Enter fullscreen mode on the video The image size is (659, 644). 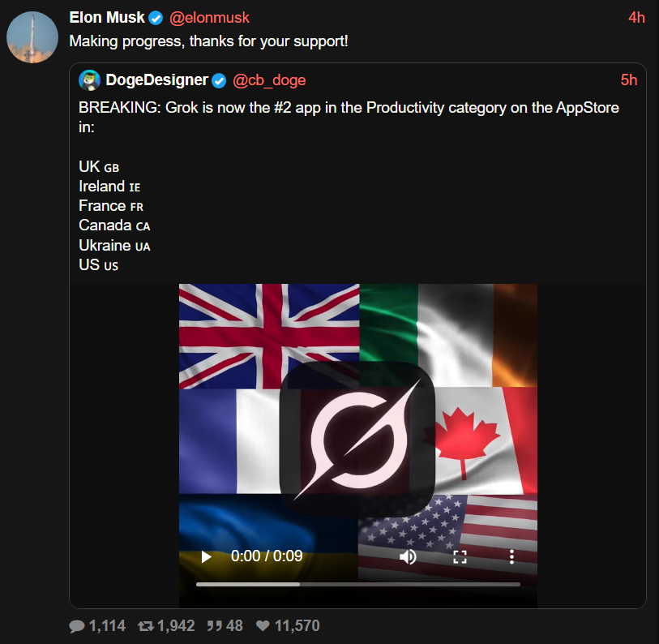460,557
